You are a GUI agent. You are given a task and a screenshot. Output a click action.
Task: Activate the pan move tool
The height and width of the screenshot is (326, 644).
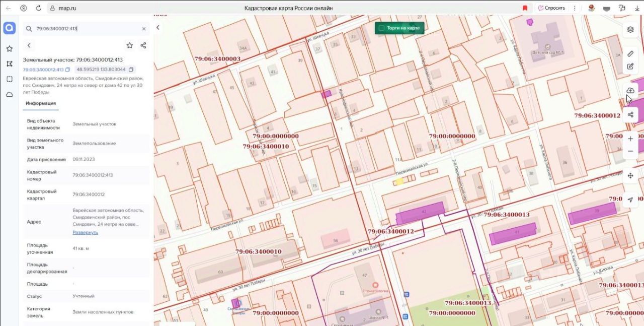pyautogui.click(x=630, y=175)
